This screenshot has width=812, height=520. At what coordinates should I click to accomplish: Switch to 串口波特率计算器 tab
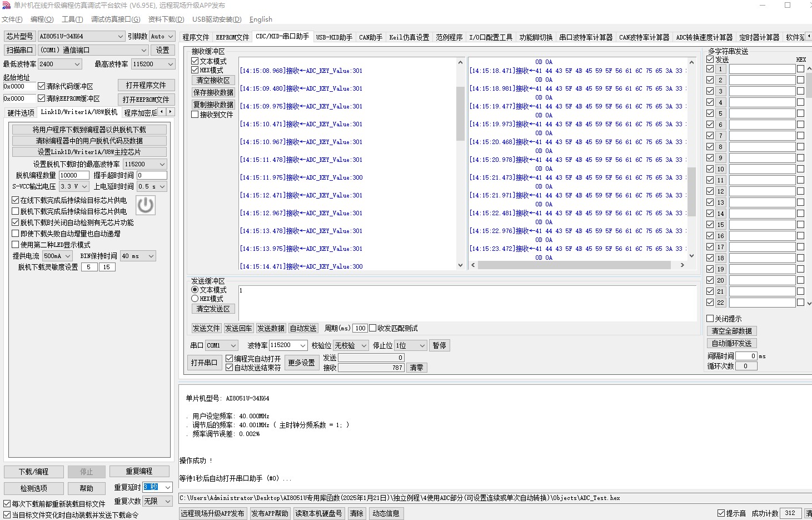click(x=586, y=37)
